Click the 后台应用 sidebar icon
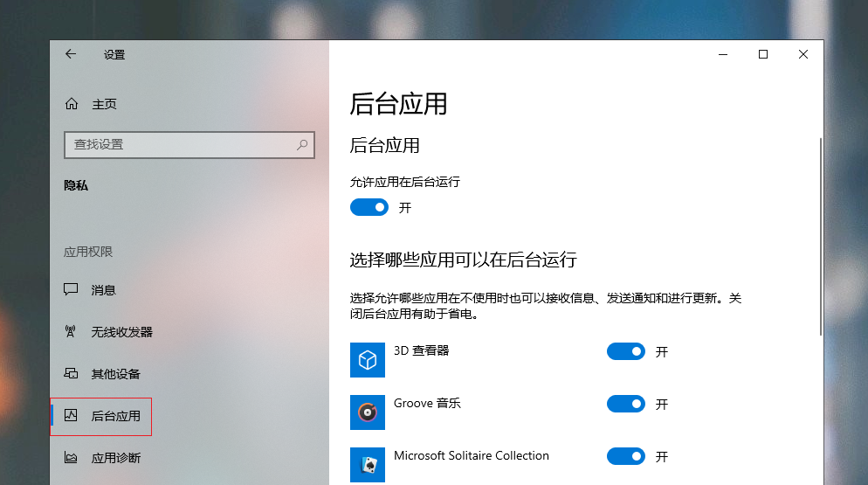 pos(71,415)
